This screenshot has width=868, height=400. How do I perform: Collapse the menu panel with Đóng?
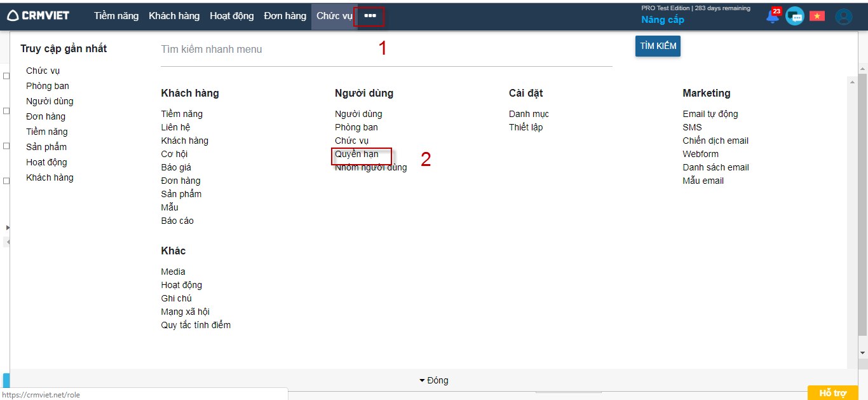pyautogui.click(x=434, y=380)
